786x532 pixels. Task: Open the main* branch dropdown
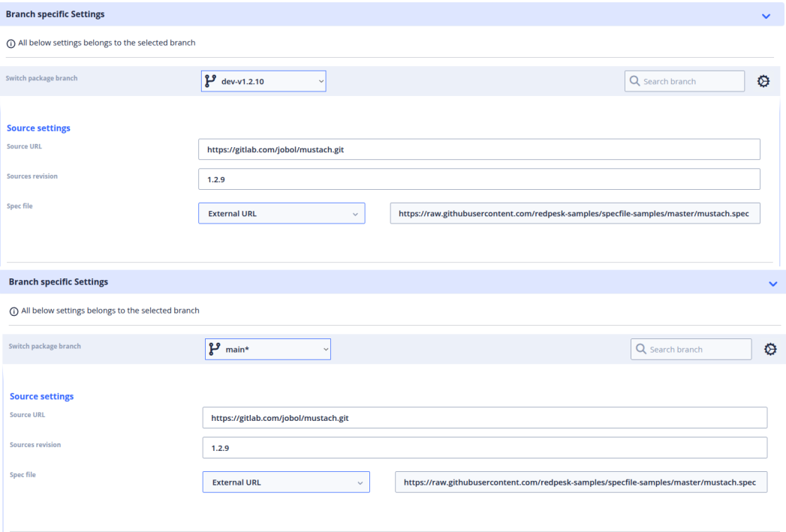pos(267,349)
